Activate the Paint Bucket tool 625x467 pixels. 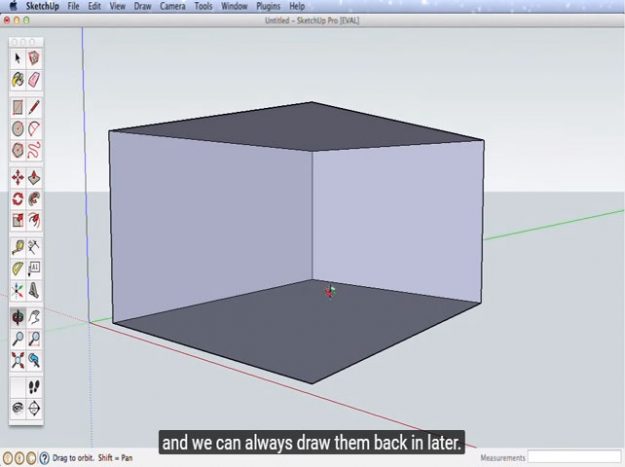[x=18, y=79]
